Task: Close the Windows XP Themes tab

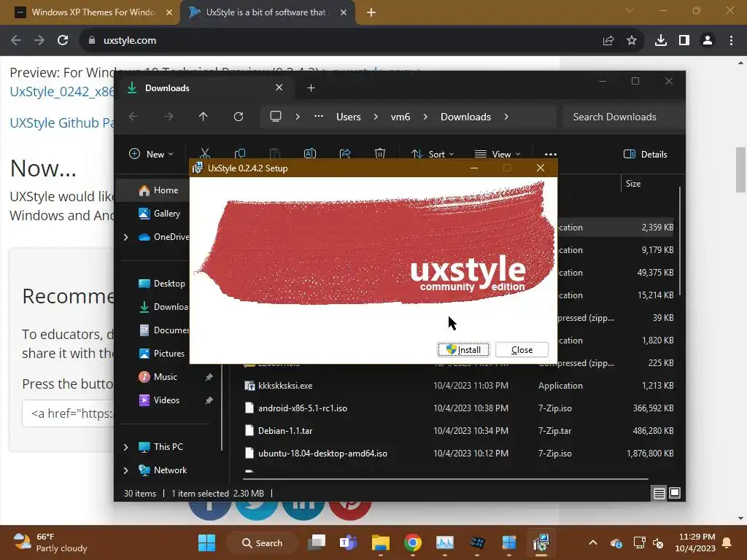Action: click(169, 12)
